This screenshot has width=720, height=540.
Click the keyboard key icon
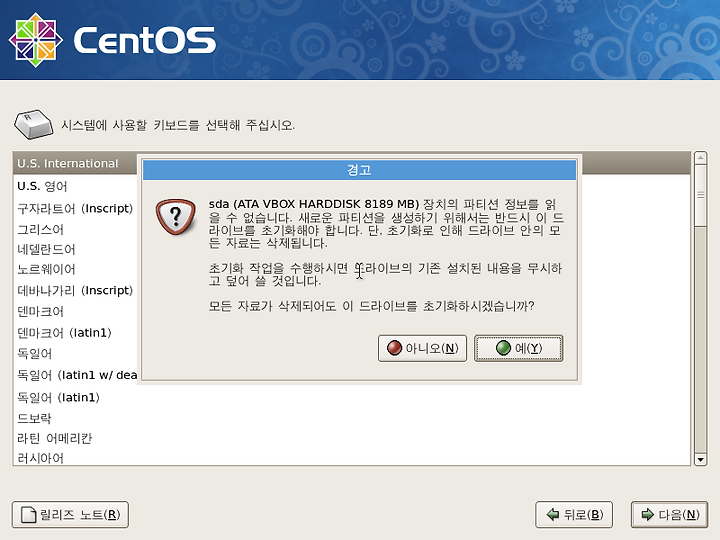[x=34, y=124]
